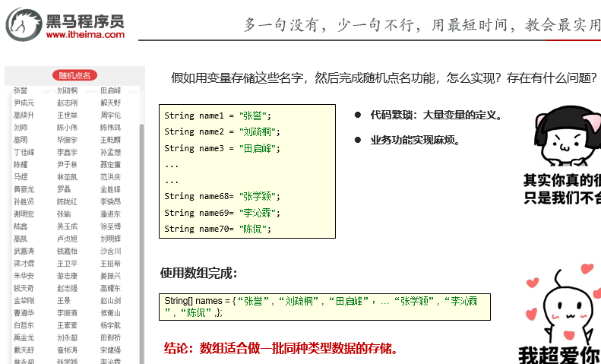Select 杨宇航 in the name list
This screenshot has height=364, width=601.
(110, 325)
